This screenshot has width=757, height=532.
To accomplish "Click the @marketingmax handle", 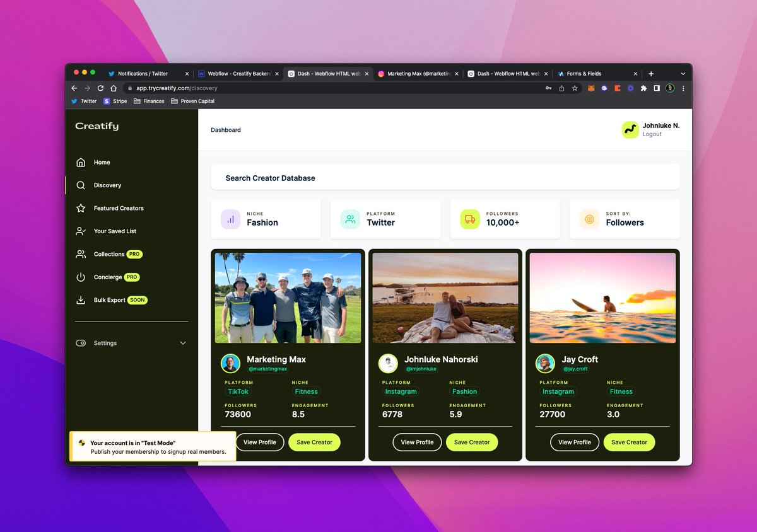I will point(267,369).
